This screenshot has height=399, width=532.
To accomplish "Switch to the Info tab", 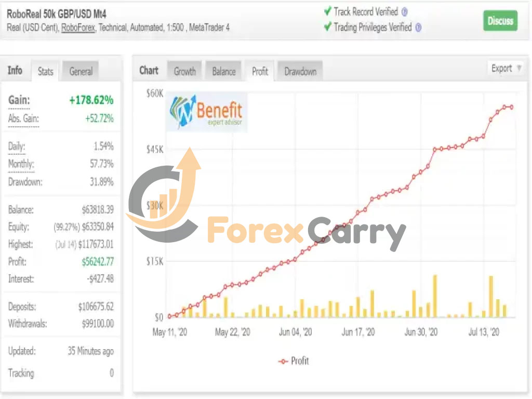I will [15, 70].
